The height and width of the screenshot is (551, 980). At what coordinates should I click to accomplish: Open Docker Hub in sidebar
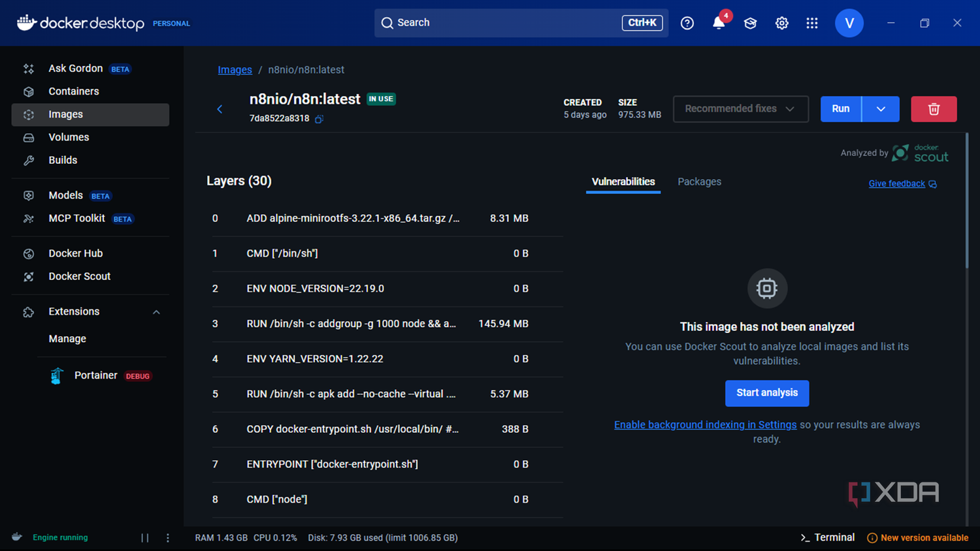[x=90, y=253]
